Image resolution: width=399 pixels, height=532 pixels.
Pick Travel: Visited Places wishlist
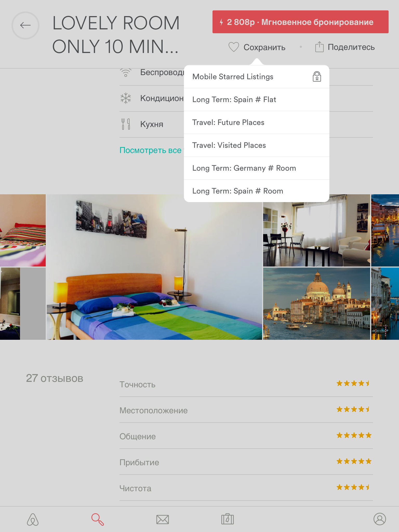(257, 145)
